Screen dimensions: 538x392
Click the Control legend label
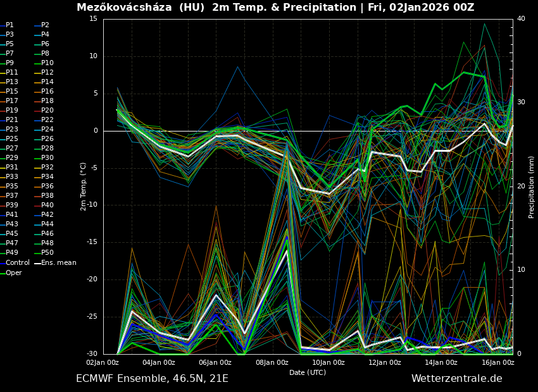click(17, 262)
